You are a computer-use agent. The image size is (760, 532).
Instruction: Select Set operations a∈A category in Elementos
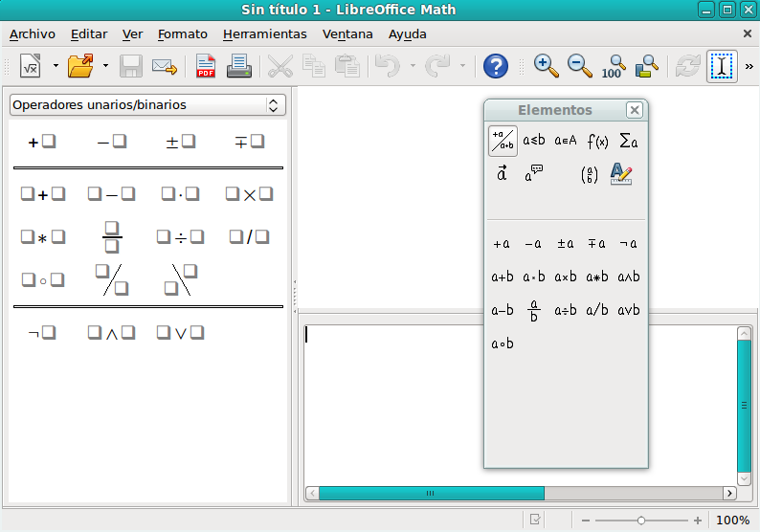pos(565,141)
